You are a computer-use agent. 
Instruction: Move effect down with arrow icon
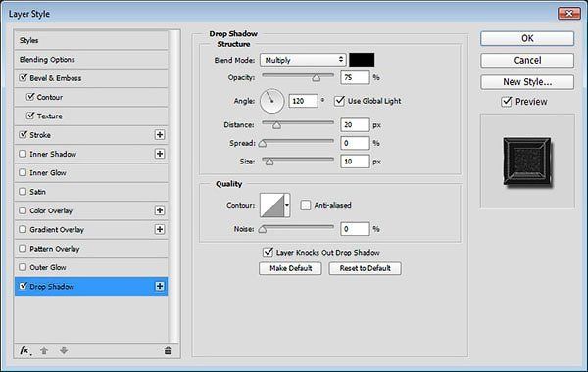64,350
